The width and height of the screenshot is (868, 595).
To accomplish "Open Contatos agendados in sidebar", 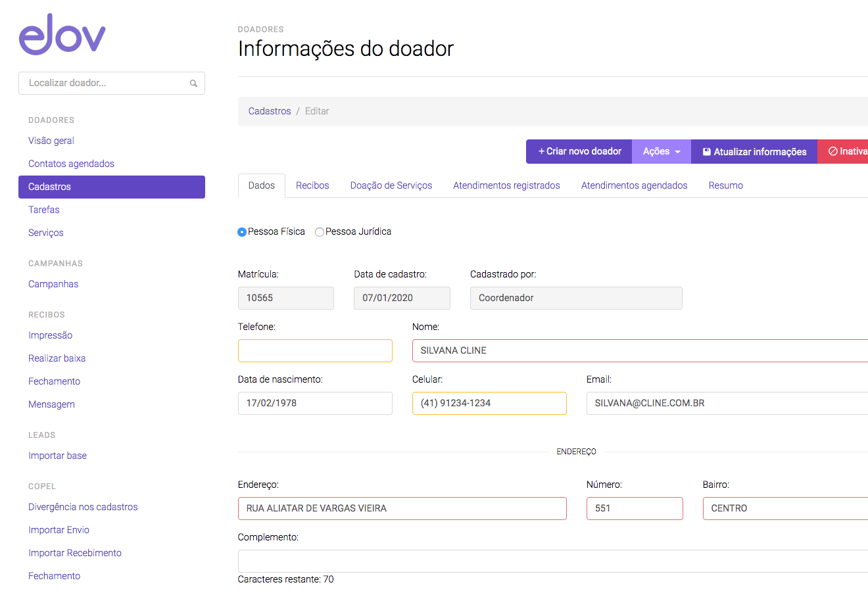I will coord(71,164).
